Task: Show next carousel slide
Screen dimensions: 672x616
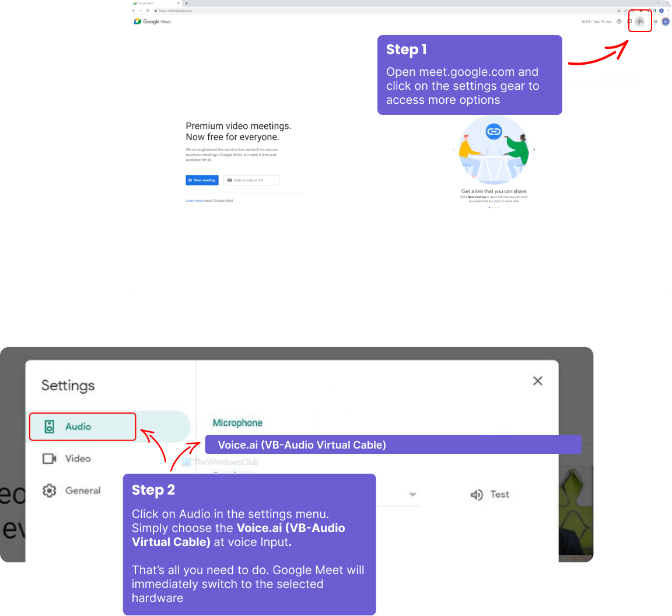Action: pyautogui.click(x=534, y=149)
